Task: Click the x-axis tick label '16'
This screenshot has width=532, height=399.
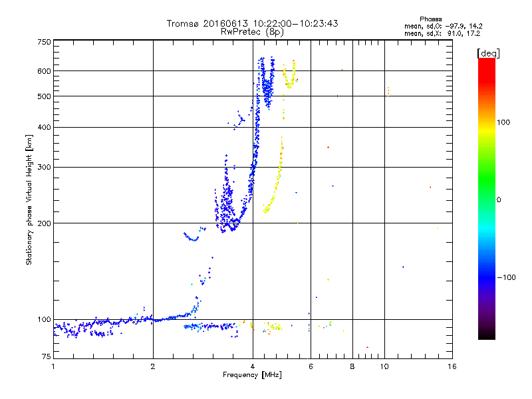Action: [x=452, y=366]
